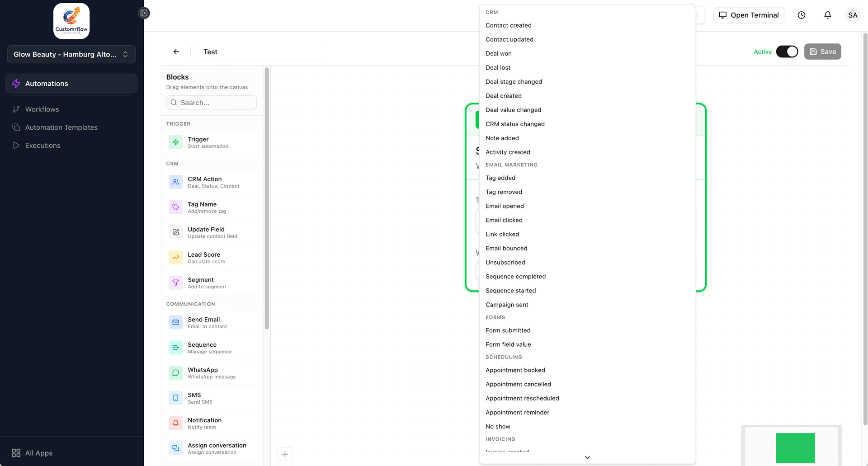868x466 pixels.
Task: Pick Form submitted trigger option
Action: pos(508,330)
